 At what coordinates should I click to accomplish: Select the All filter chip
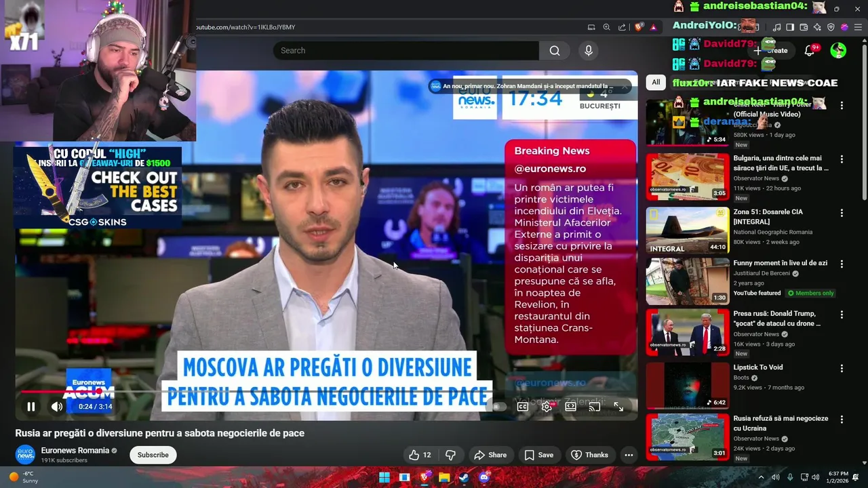[x=656, y=82]
